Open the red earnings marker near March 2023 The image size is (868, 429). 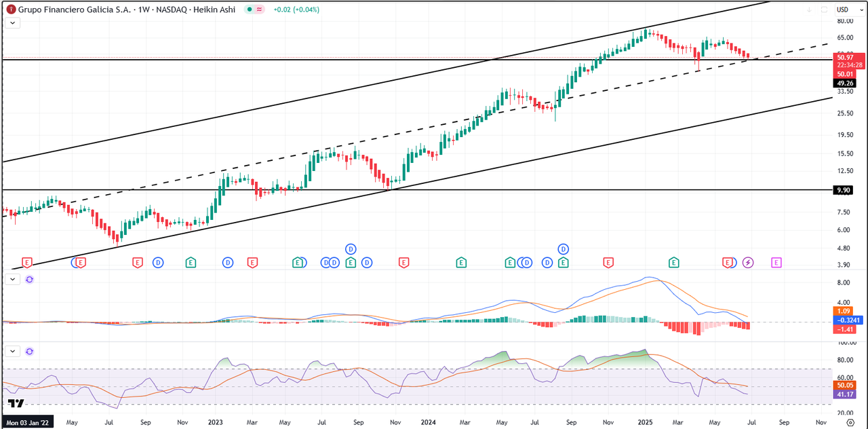point(252,262)
